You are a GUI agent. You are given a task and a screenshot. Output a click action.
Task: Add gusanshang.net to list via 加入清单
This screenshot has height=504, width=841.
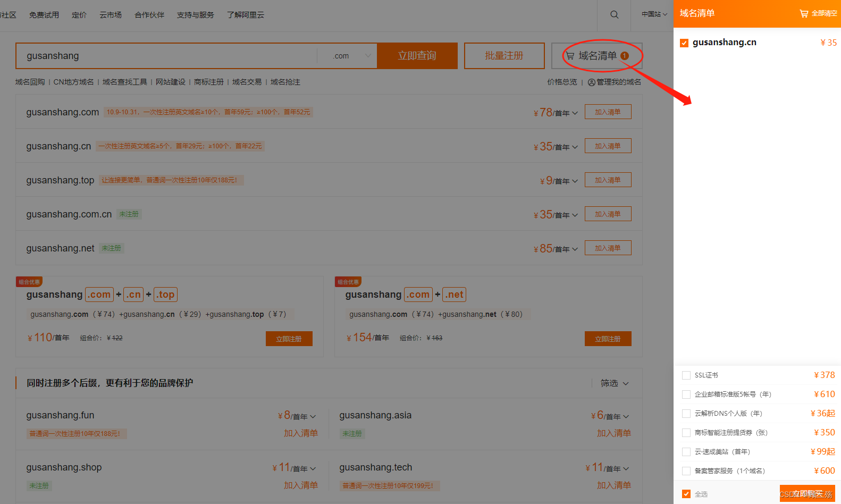pyautogui.click(x=608, y=248)
